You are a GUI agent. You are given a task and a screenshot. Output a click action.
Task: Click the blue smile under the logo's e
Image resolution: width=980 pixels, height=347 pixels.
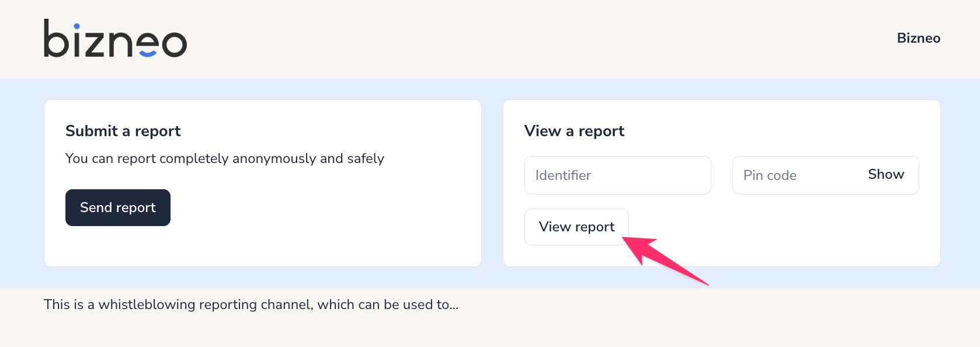[x=148, y=53]
